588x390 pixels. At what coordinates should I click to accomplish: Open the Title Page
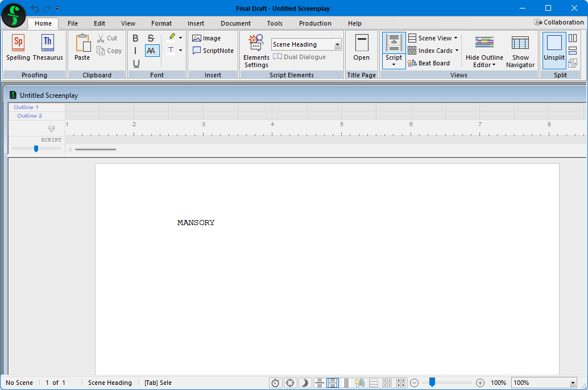tap(361, 48)
